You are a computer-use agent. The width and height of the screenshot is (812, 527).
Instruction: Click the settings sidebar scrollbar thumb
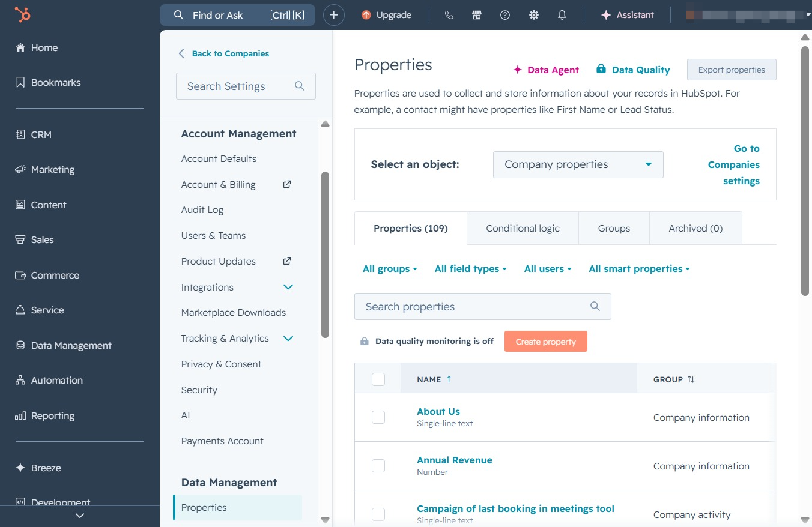pyautogui.click(x=325, y=255)
